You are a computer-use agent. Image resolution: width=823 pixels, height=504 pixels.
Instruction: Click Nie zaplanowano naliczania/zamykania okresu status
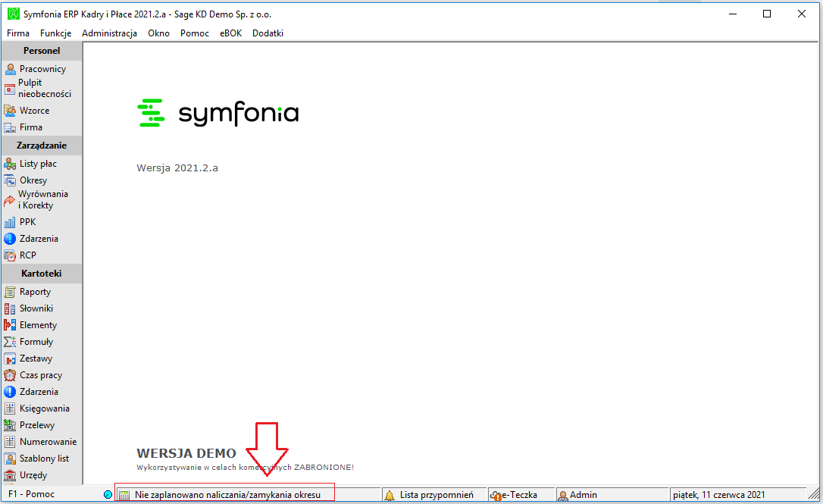[x=227, y=495]
